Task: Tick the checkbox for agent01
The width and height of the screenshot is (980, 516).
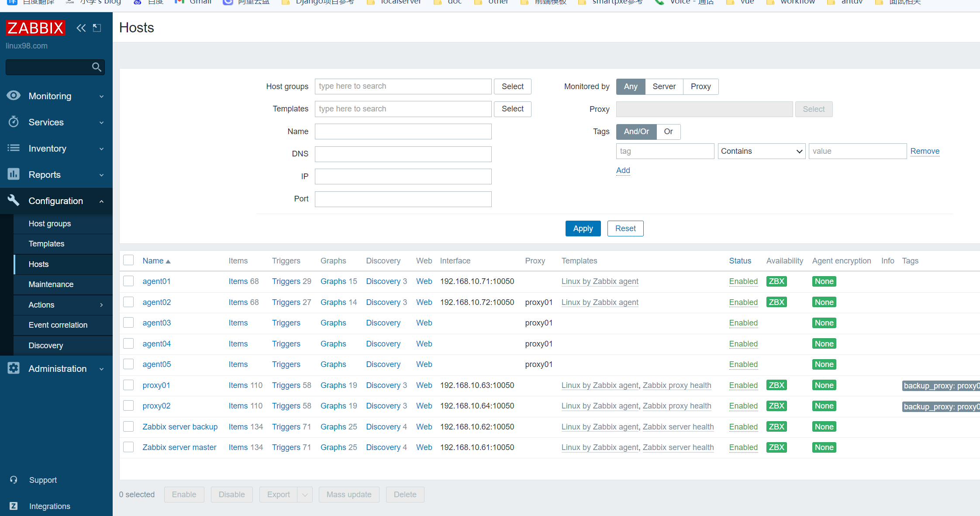Action: click(128, 281)
